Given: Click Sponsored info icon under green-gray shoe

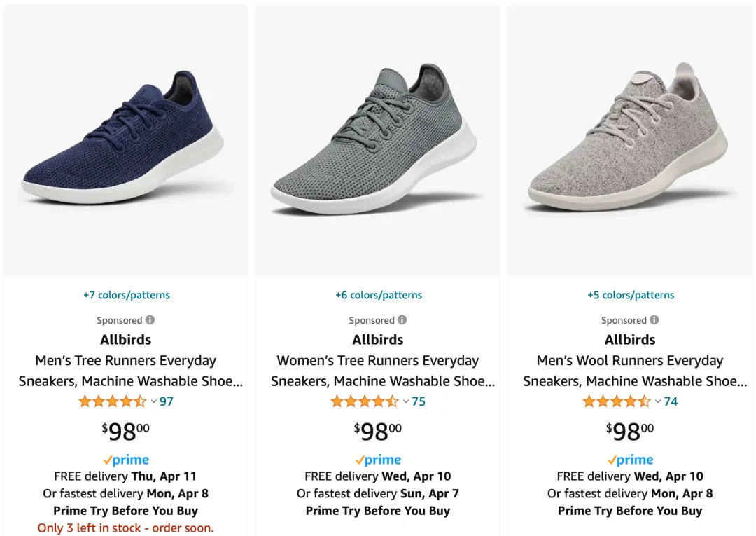Looking at the screenshot, I should pyautogui.click(x=402, y=320).
